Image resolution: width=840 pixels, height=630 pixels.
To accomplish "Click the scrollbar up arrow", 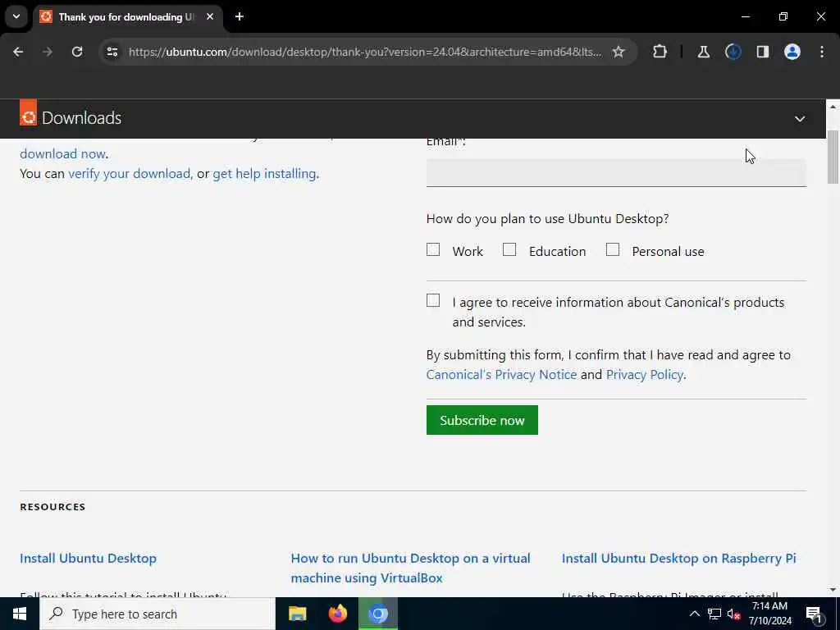I will point(833,107).
